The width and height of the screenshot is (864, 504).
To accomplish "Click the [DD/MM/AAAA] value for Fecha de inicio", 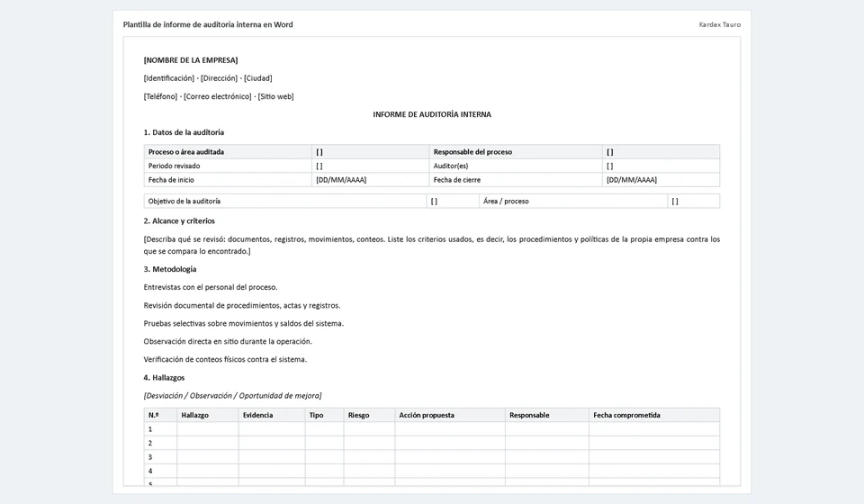I will tap(341, 180).
